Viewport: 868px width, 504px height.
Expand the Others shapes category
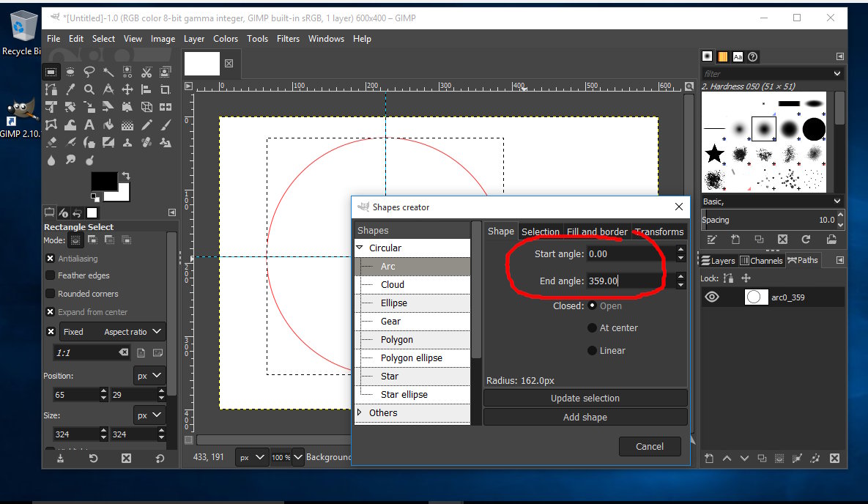click(360, 413)
